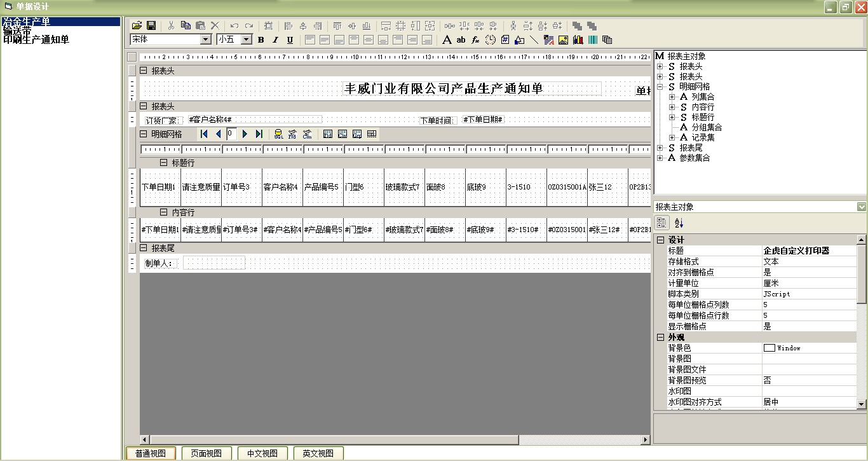Insert a static text label (A icon)
The width and height of the screenshot is (868, 461).
tap(447, 39)
